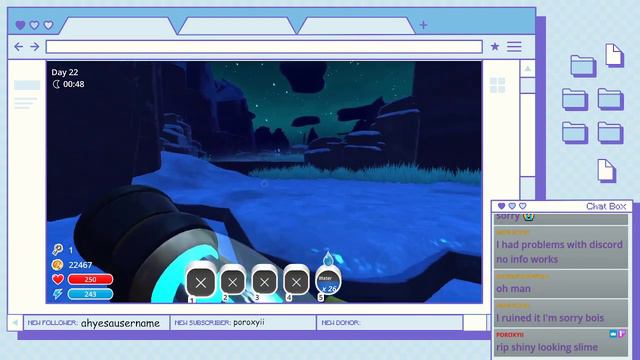Screen dimensions: 640x360
Task: Click the four-square grid icon
Action: tap(498, 85)
